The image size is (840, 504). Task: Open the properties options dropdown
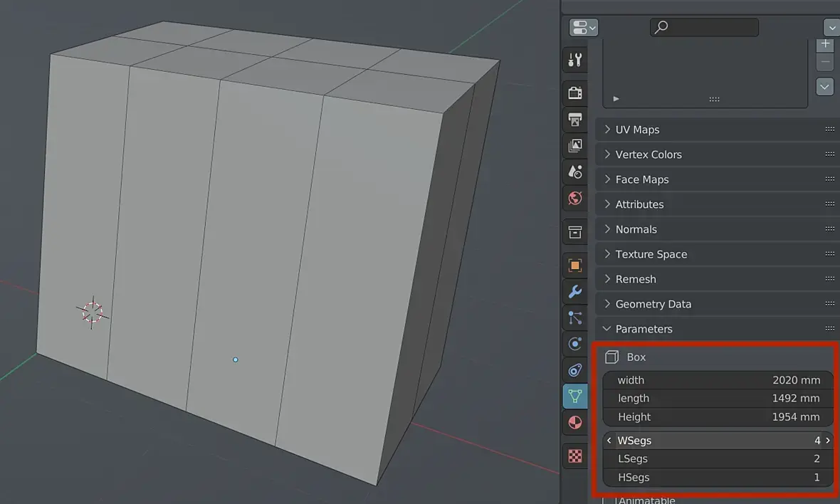coord(831,27)
